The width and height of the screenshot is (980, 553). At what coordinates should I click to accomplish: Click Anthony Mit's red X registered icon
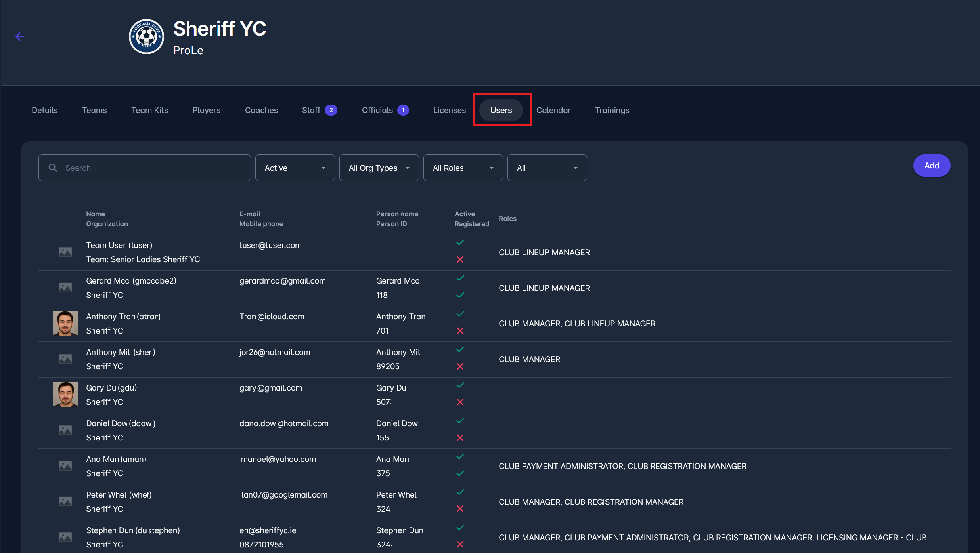[x=460, y=366]
